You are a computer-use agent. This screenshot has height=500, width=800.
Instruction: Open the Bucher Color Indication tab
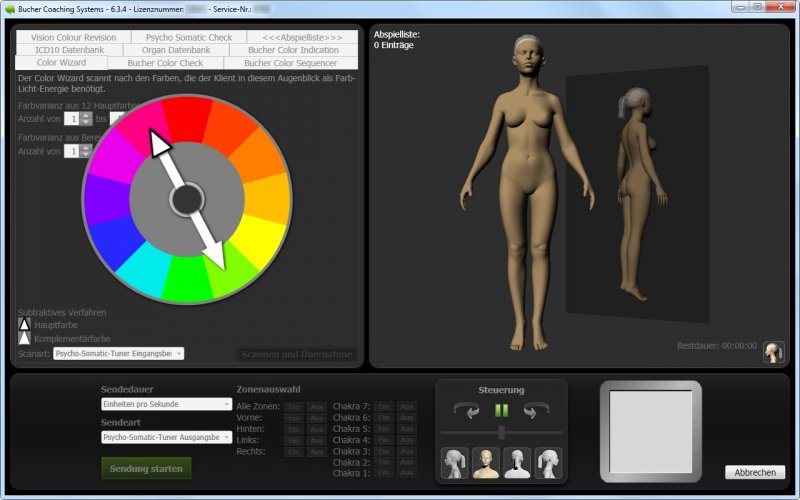(x=293, y=50)
